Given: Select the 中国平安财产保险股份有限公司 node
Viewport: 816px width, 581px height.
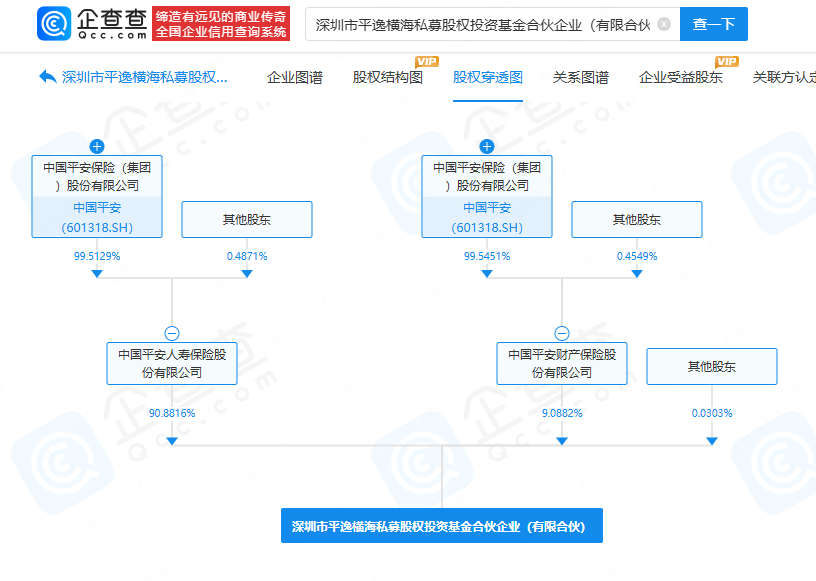Looking at the screenshot, I should pyautogui.click(x=562, y=363).
